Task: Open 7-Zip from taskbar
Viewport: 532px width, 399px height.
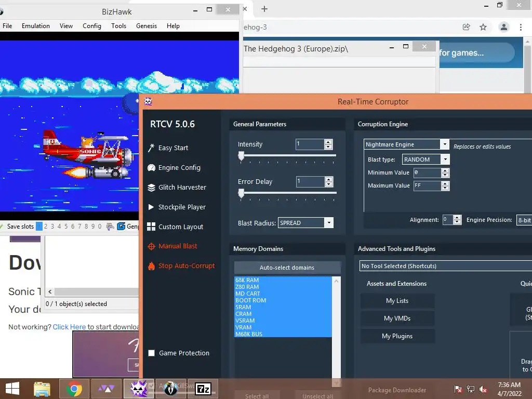Action: point(203,389)
